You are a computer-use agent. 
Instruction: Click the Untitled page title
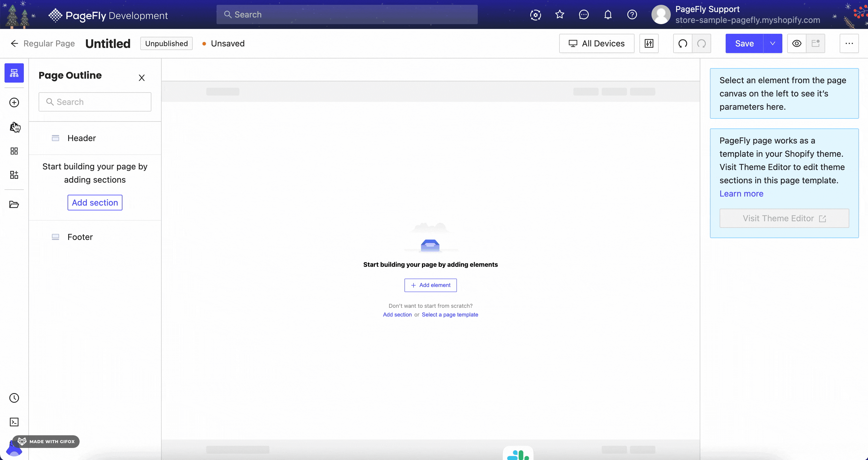[x=108, y=43]
